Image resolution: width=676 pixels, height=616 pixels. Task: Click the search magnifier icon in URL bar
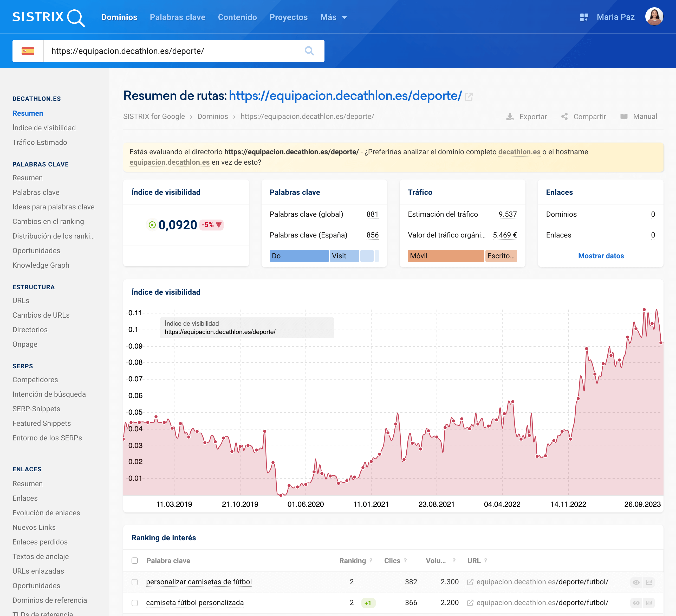tap(309, 51)
